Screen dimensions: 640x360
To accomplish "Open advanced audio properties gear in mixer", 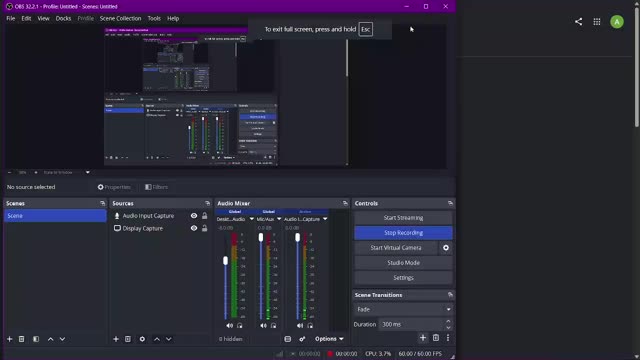I will [x=302, y=339].
